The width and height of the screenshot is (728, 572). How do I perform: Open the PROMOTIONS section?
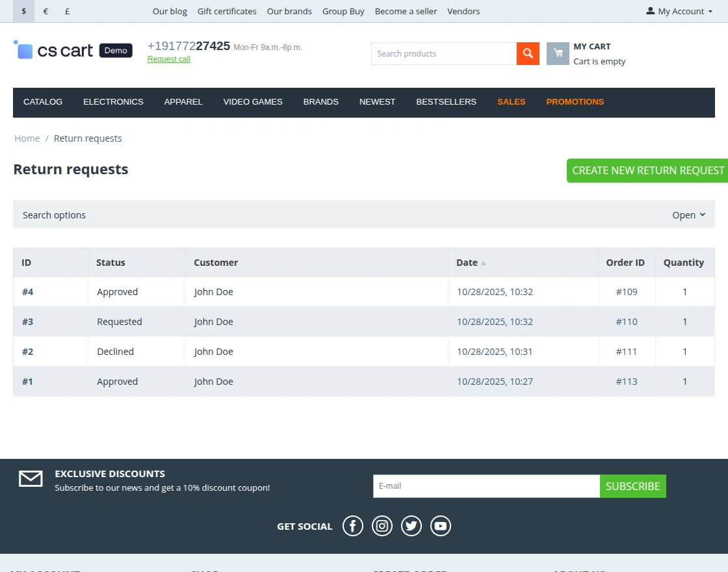(575, 102)
